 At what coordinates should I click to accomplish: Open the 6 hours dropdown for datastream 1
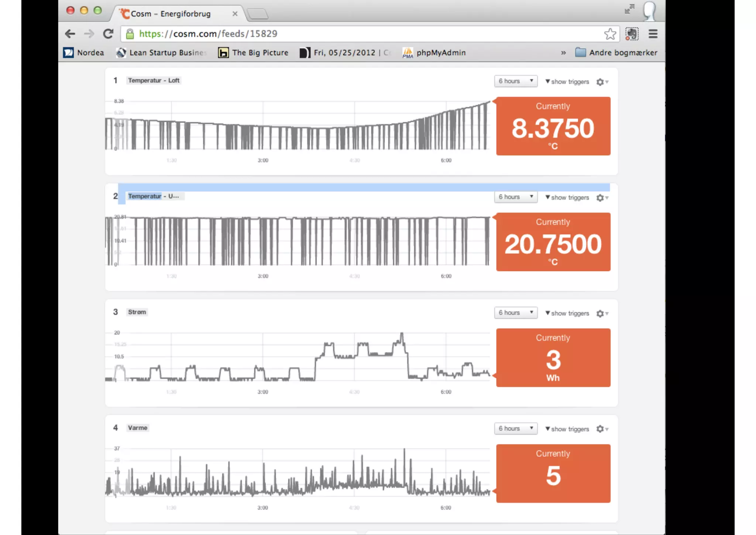[516, 81]
